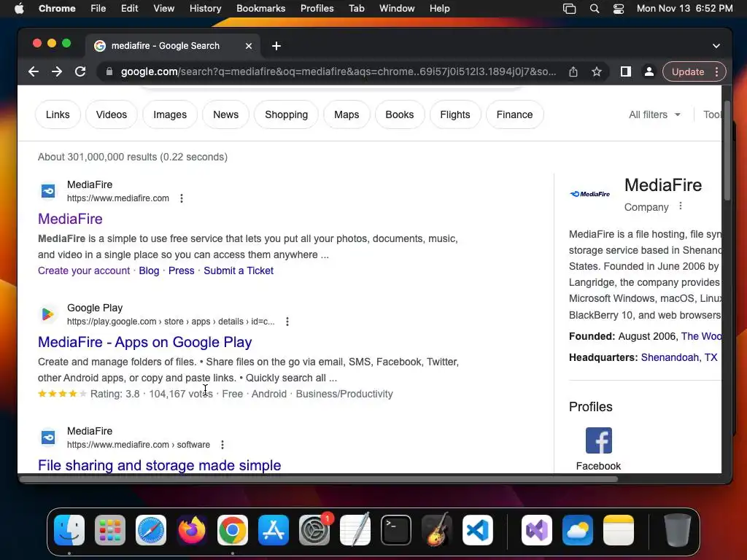The height and width of the screenshot is (560, 747).
Task: Open the Submit a Ticket sitelink
Action: point(239,271)
